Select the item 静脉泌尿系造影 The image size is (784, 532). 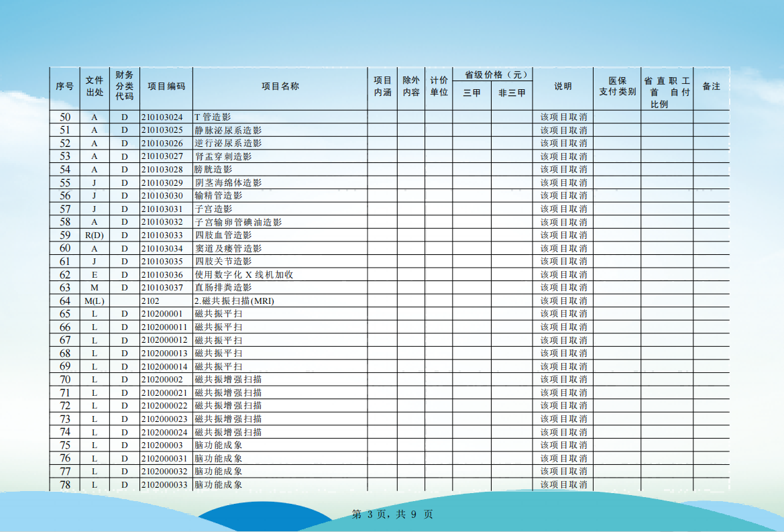pos(228,131)
